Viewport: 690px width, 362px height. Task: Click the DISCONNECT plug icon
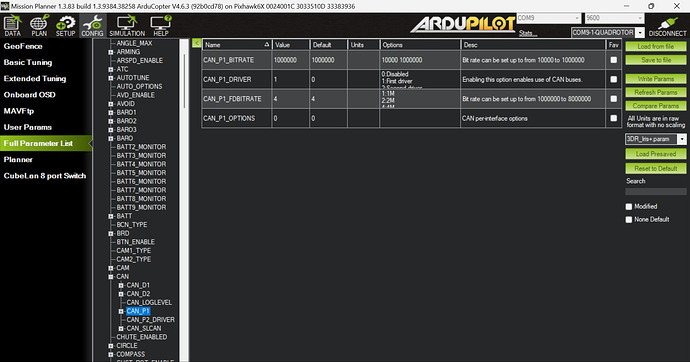668,26
